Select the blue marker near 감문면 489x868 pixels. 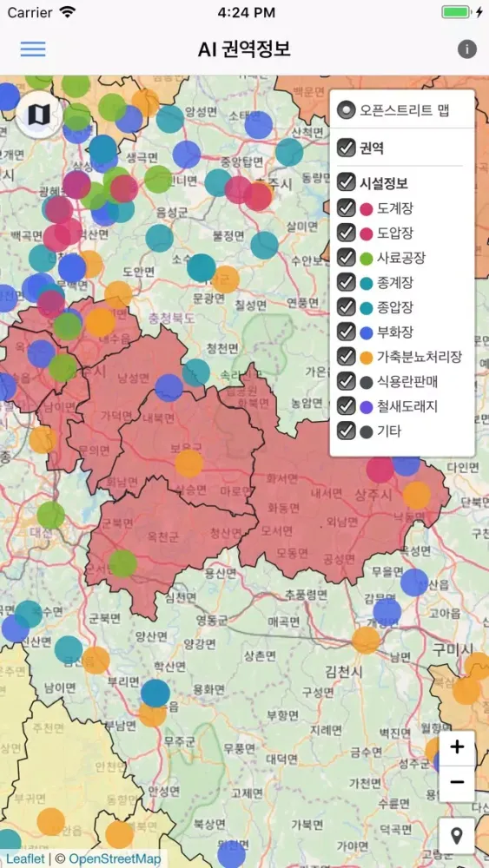387,612
